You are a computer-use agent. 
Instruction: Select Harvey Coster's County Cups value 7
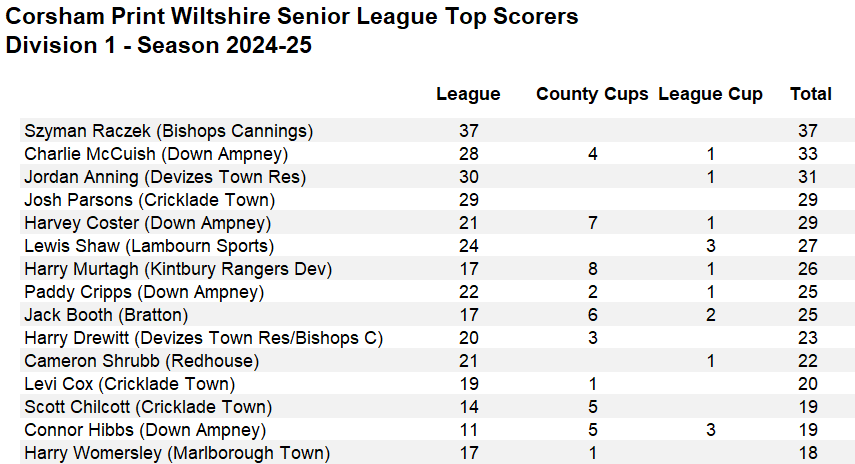tap(593, 223)
